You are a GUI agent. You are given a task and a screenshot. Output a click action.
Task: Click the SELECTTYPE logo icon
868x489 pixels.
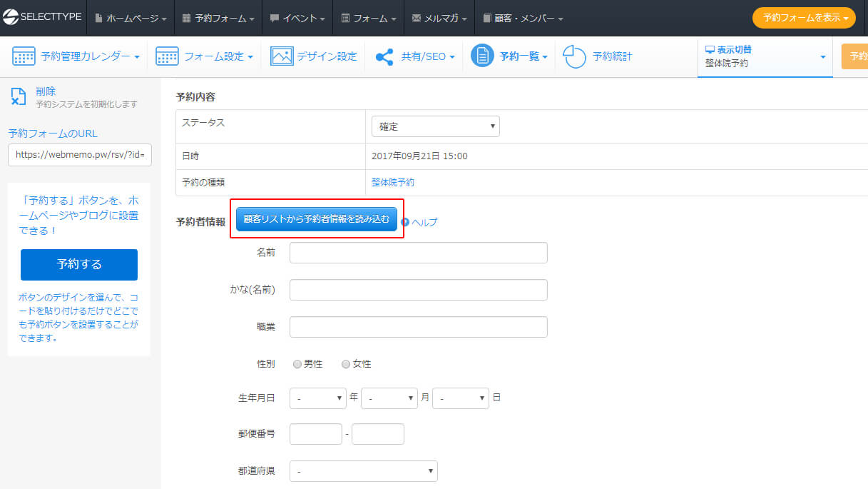point(11,17)
